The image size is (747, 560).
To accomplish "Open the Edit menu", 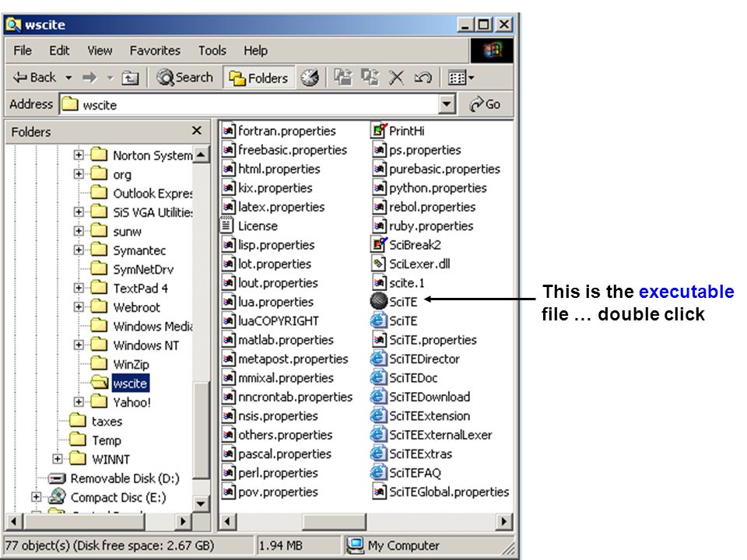I will (x=59, y=50).
